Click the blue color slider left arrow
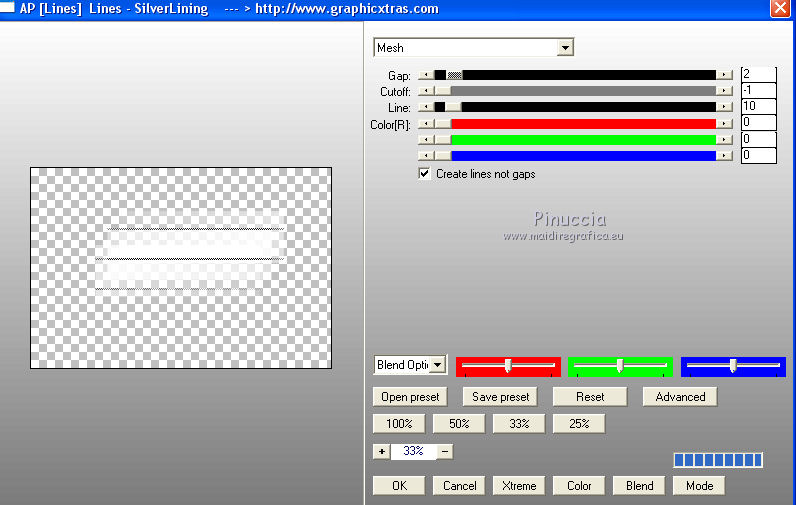 point(426,156)
